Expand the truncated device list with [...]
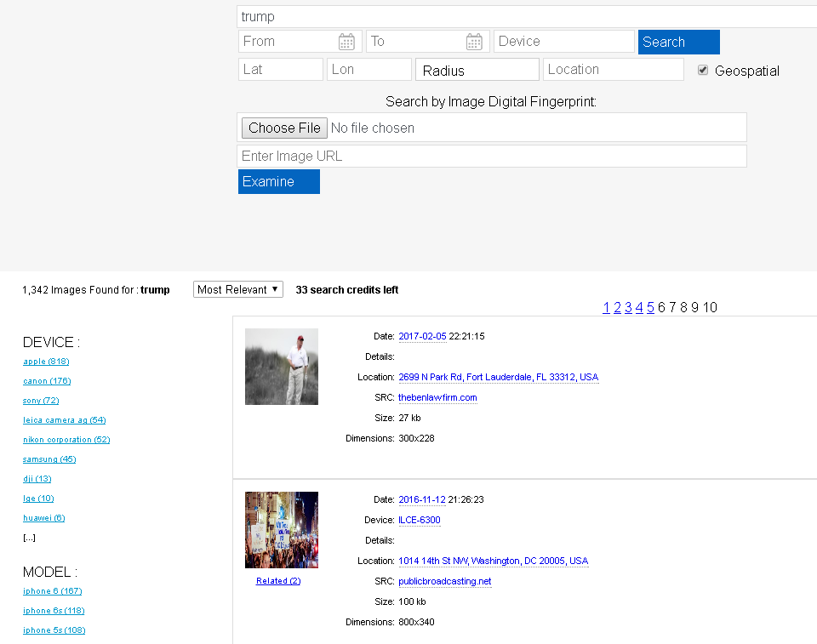This screenshot has width=817, height=644. coord(29,537)
